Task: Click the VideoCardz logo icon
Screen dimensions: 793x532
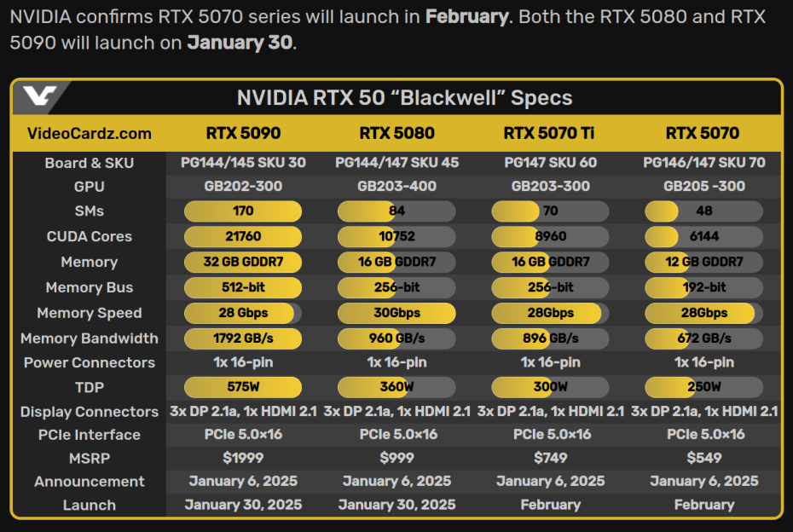Action: (x=40, y=98)
